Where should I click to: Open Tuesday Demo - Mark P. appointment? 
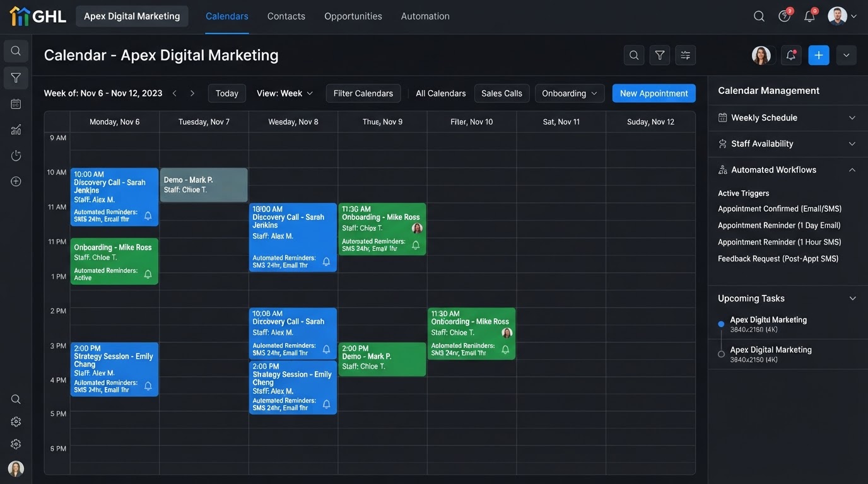click(204, 185)
